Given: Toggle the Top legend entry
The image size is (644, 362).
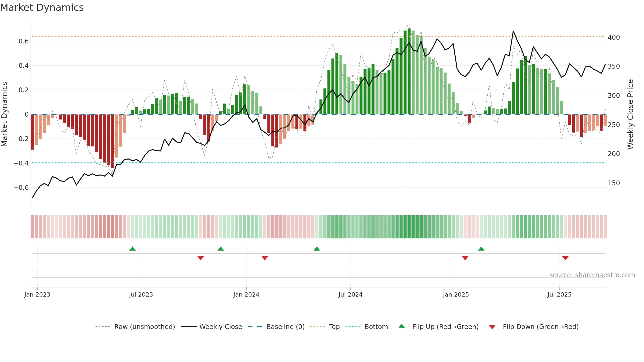Looking at the screenshot, I should pos(325,327).
